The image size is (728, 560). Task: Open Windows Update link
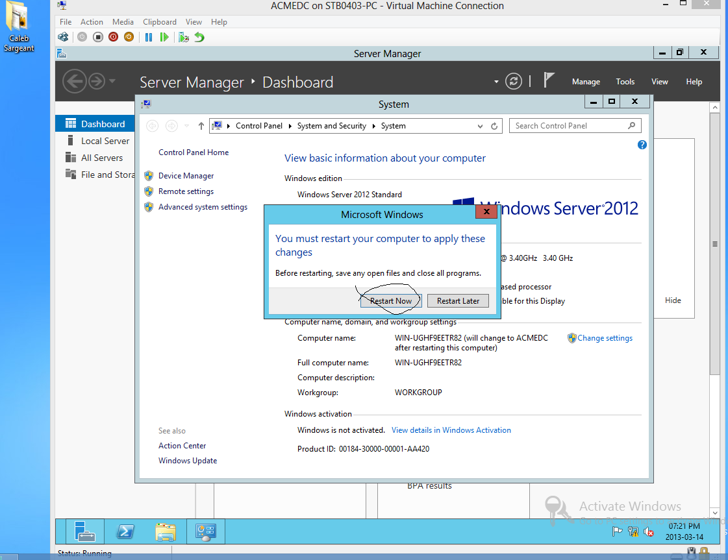click(188, 461)
